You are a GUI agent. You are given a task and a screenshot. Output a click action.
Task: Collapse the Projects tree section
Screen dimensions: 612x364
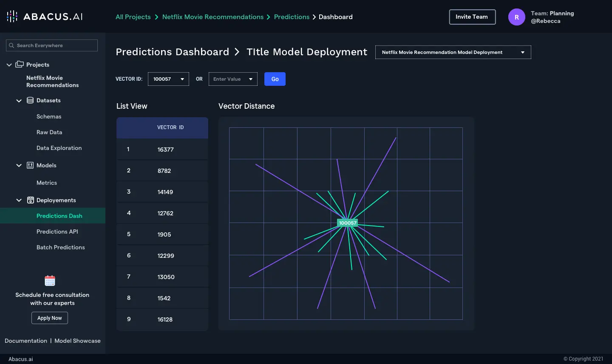(x=9, y=65)
